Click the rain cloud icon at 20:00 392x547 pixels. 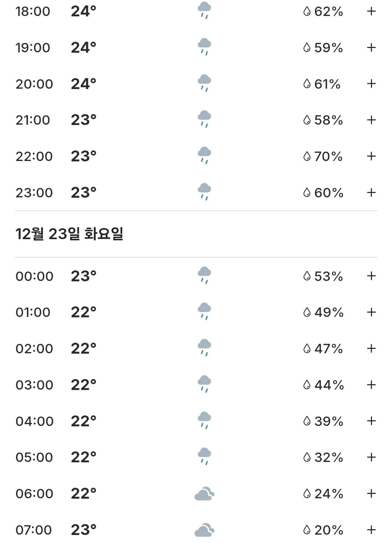click(x=204, y=83)
